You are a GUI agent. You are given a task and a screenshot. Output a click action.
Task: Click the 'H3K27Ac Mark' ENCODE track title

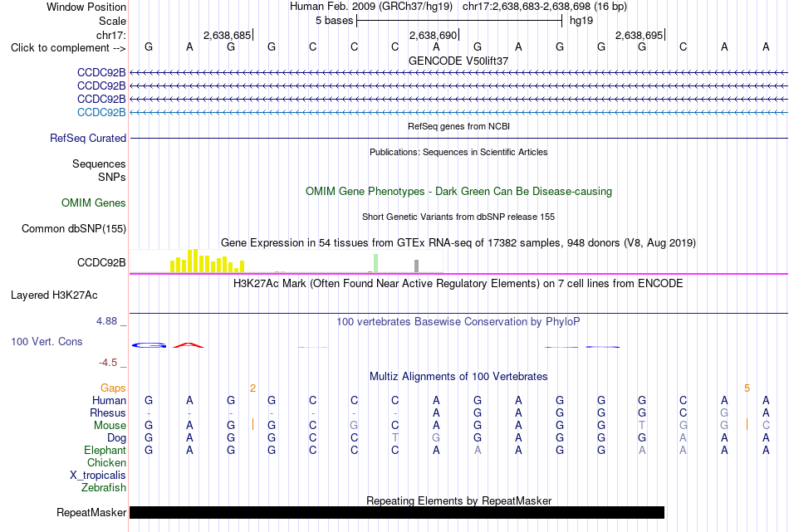(x=458, y=284)
